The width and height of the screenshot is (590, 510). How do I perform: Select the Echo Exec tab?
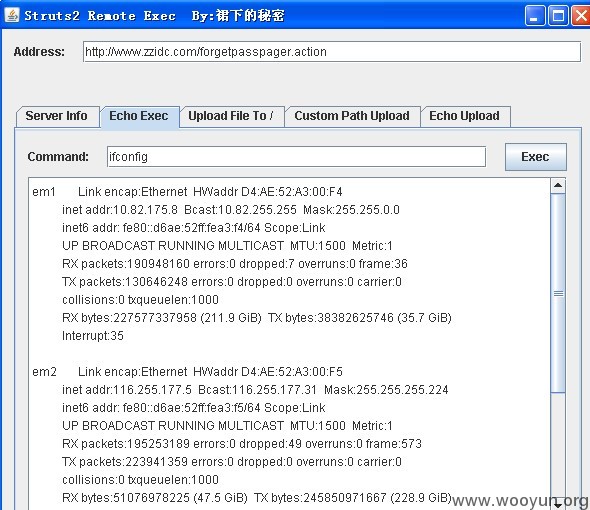tap(139, 116)
